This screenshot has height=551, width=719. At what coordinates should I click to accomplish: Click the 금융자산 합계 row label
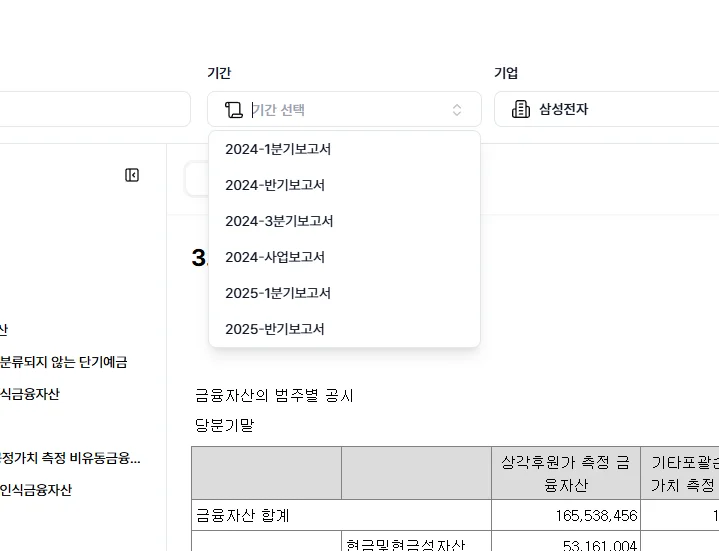coord(242,515)
